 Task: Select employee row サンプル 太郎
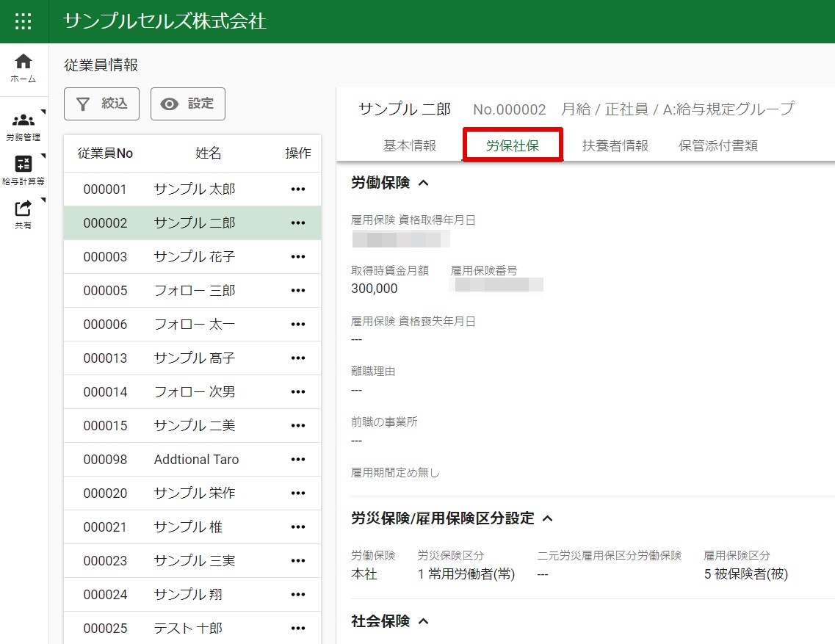(192, 189)
